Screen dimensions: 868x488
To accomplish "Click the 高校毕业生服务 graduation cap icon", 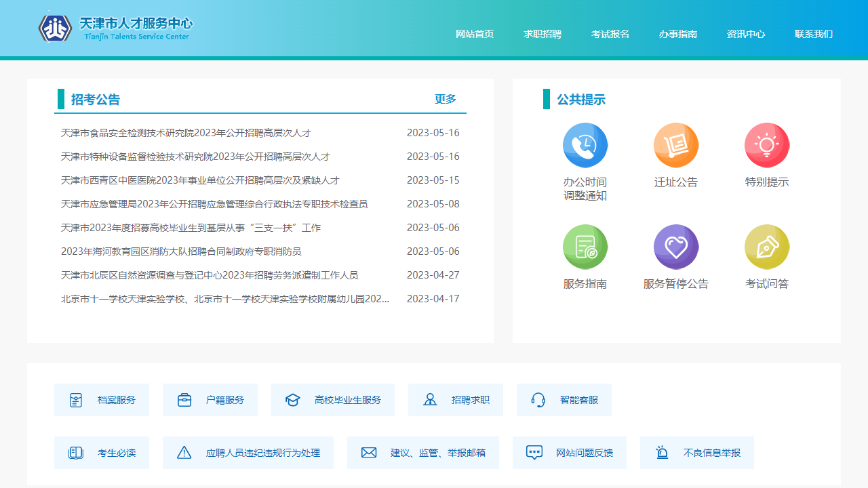I will point(293,400).
